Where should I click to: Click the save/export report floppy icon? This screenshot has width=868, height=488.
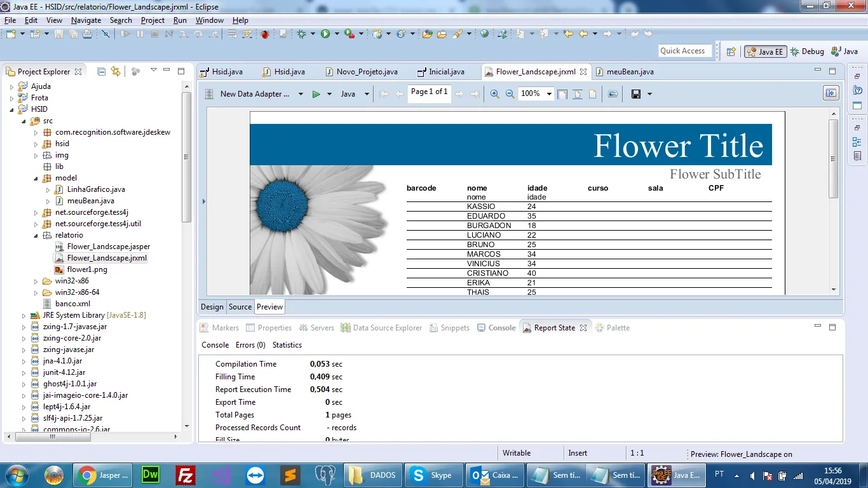point(635,94)
